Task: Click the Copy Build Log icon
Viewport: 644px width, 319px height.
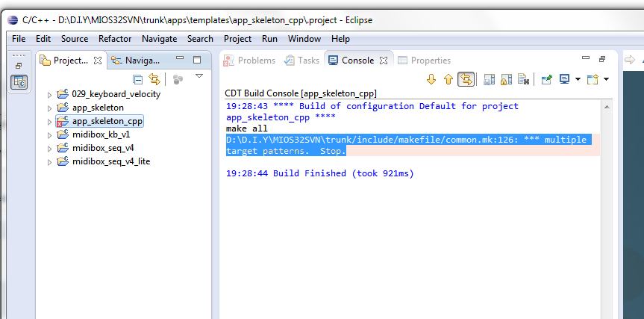Action: [490, 79]
